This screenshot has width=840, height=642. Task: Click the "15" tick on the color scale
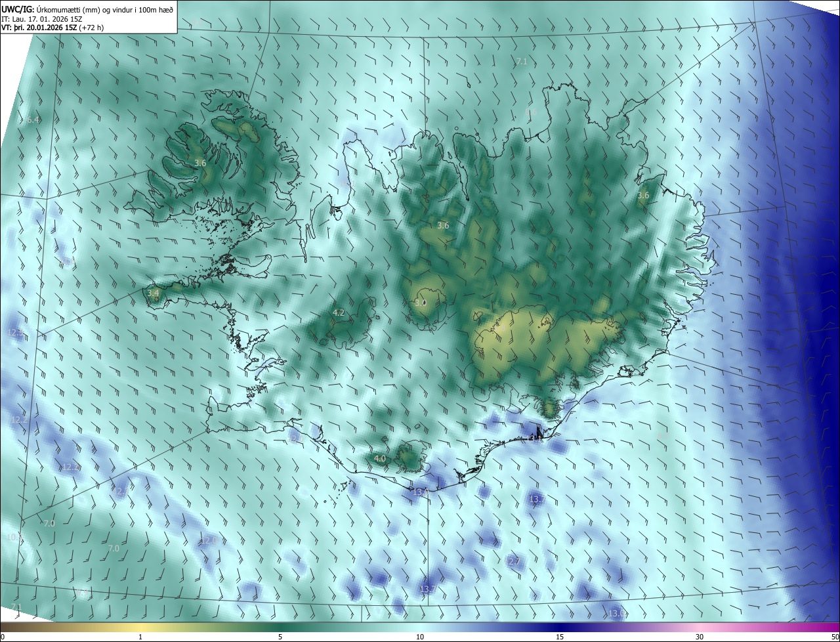pyautogui.click(x=560, y=637)
